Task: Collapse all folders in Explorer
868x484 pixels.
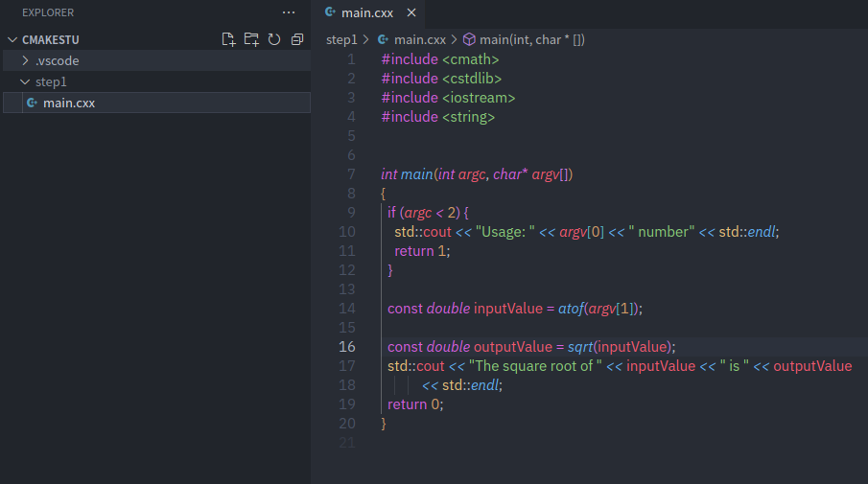Action: [x=297, y=39]
